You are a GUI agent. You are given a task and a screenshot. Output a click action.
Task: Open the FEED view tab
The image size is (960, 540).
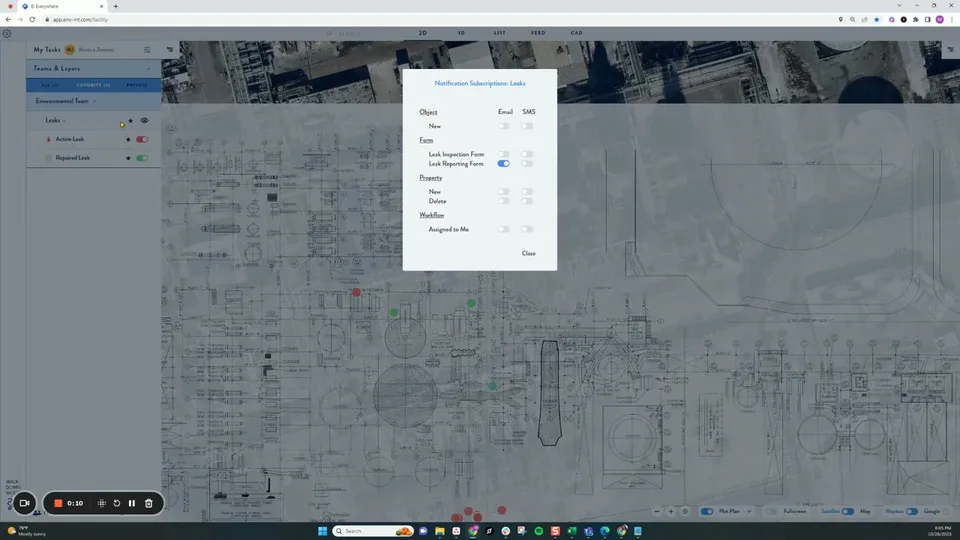(538, 33)
